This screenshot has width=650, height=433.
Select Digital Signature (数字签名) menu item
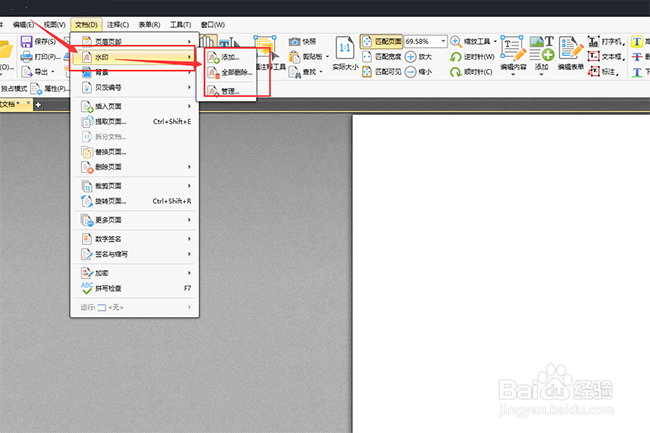click(134, 239)
